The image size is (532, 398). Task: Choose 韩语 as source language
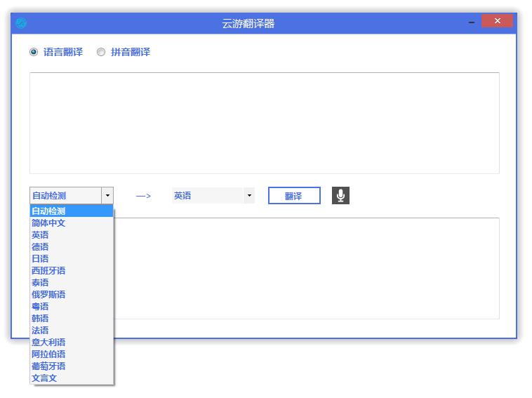coord(40,319)
